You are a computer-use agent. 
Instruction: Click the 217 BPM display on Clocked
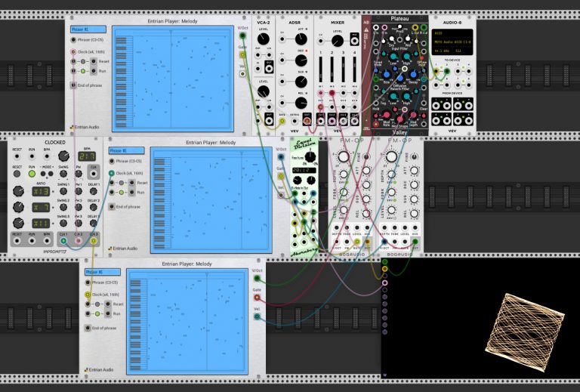click(x=87, y=156)
